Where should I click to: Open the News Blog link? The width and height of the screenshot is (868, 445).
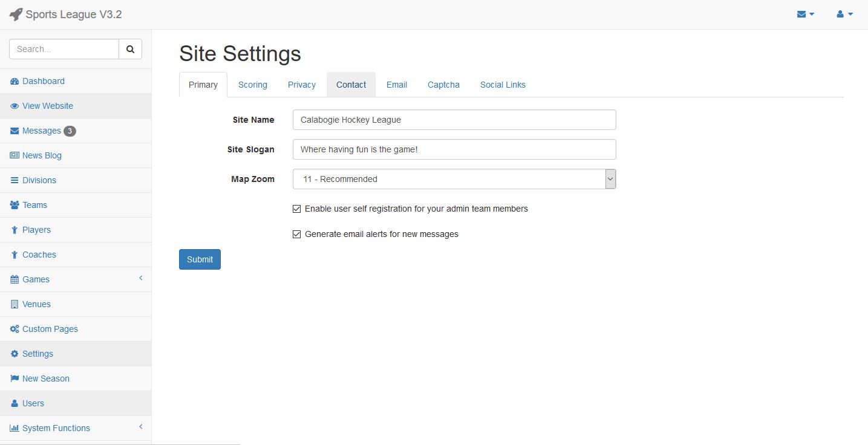42,155
